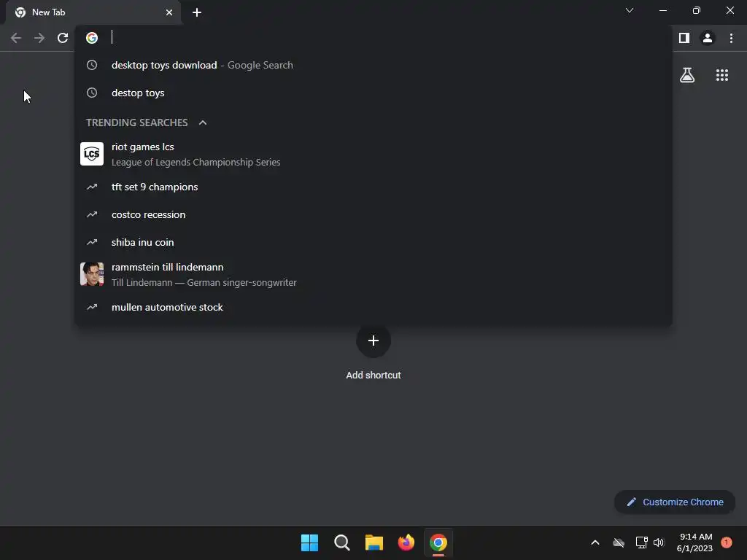Choose 'riot games lcs' trending search
Image resolution: width=747 pixels, height=560 pixels.
point(373,155)
